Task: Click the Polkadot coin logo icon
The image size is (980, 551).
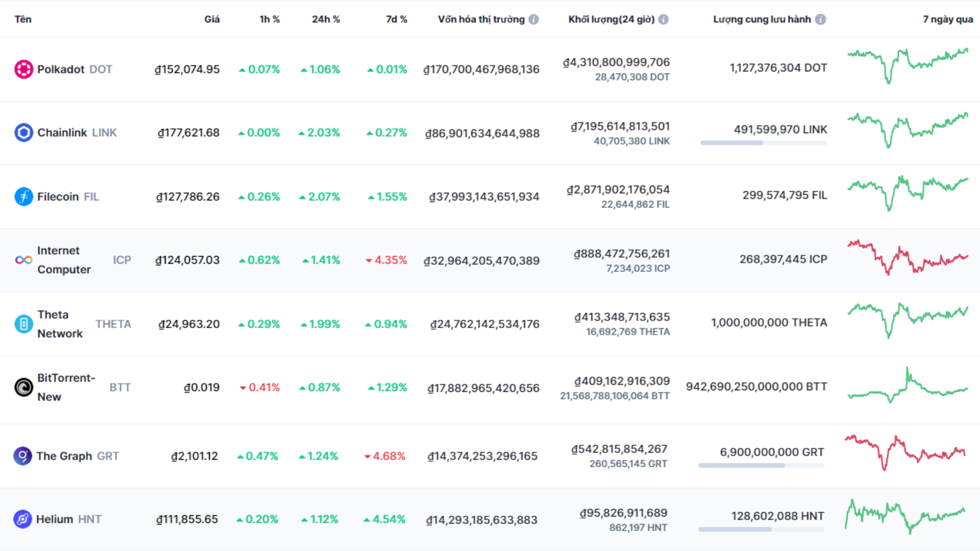Action: [23, 69]
